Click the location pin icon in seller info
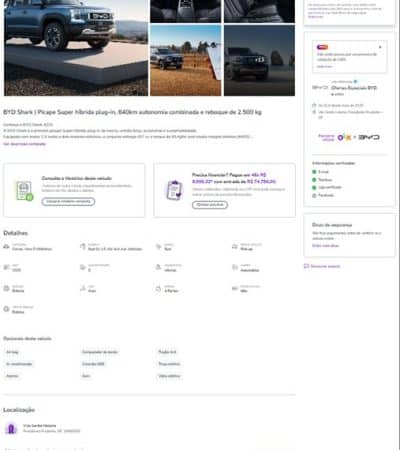The image size is (400, 450). pyautogui.click(x=314, y=112)
